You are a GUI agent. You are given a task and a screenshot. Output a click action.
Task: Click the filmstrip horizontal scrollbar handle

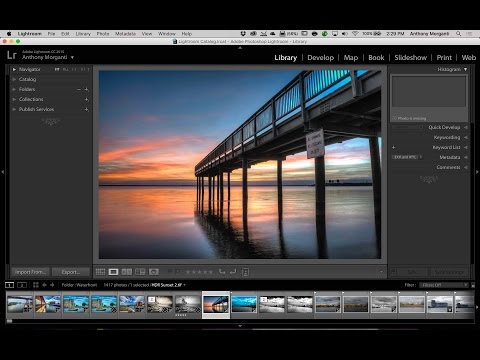tap(9, 321)
